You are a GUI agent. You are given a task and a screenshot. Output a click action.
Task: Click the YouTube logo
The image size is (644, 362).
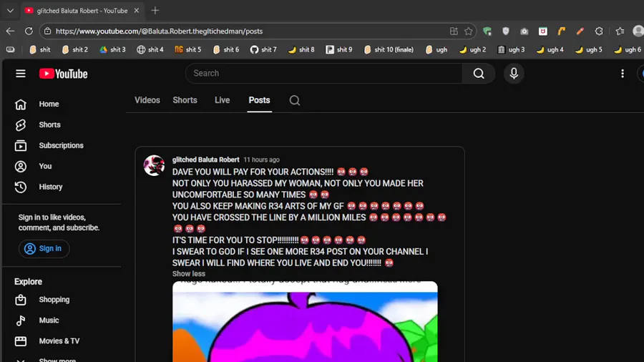63,74
